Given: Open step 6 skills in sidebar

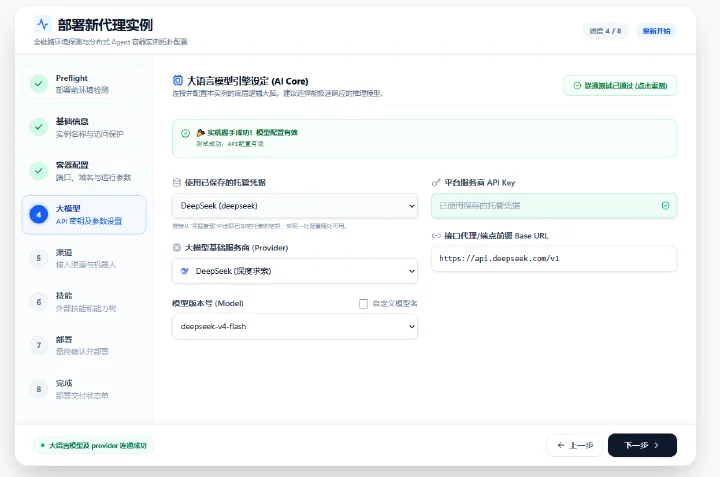Looking at the screenshot, I should (84, 302).
